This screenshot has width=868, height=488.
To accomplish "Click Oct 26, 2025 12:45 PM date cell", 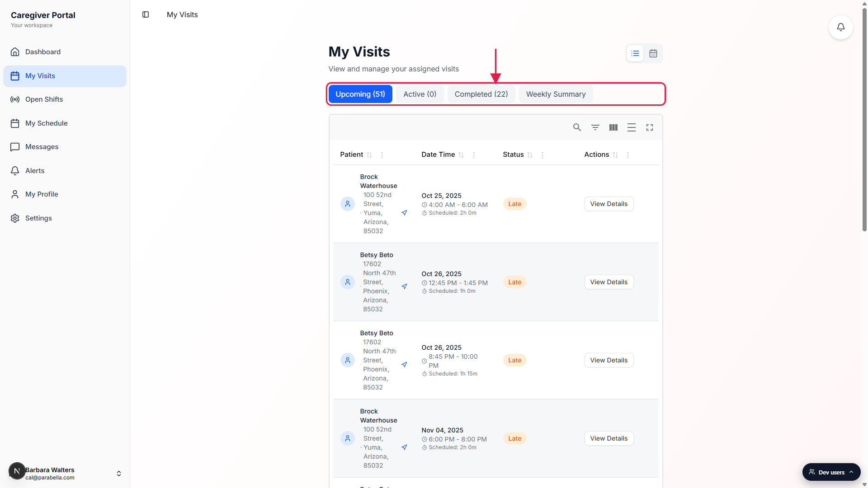I will tap(454, 282).
